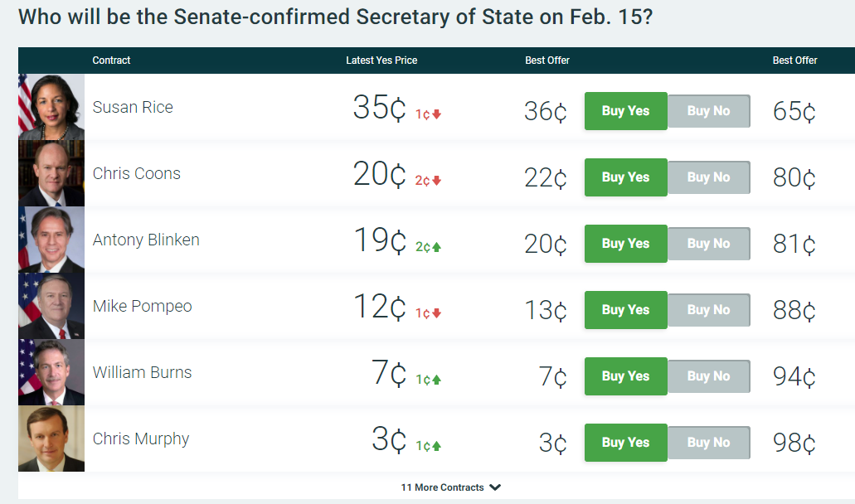Open the William Burns contract link
855x504 pixels.
pos(142,373)
